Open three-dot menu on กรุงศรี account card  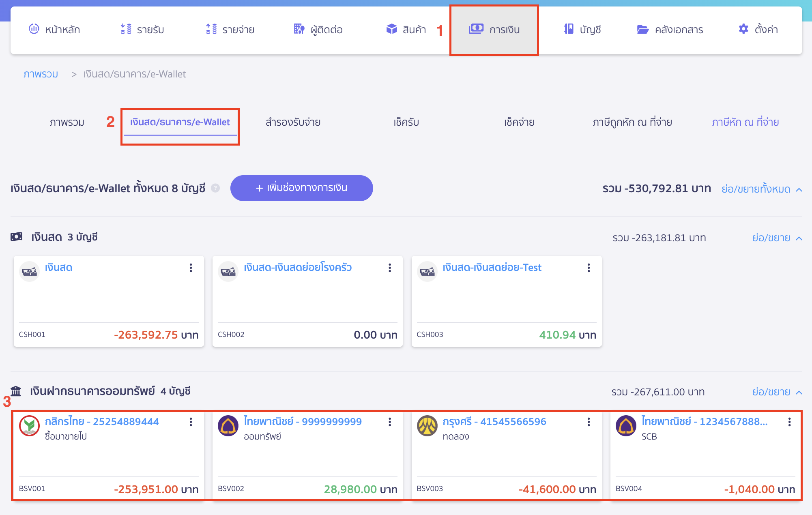pos(589,422)
